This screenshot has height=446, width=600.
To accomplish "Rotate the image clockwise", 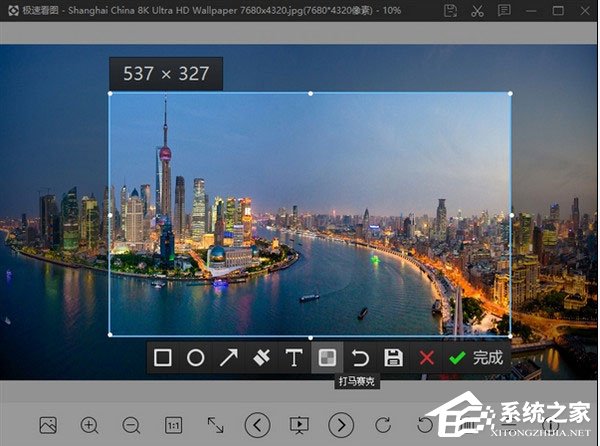I will click(383, 425).
